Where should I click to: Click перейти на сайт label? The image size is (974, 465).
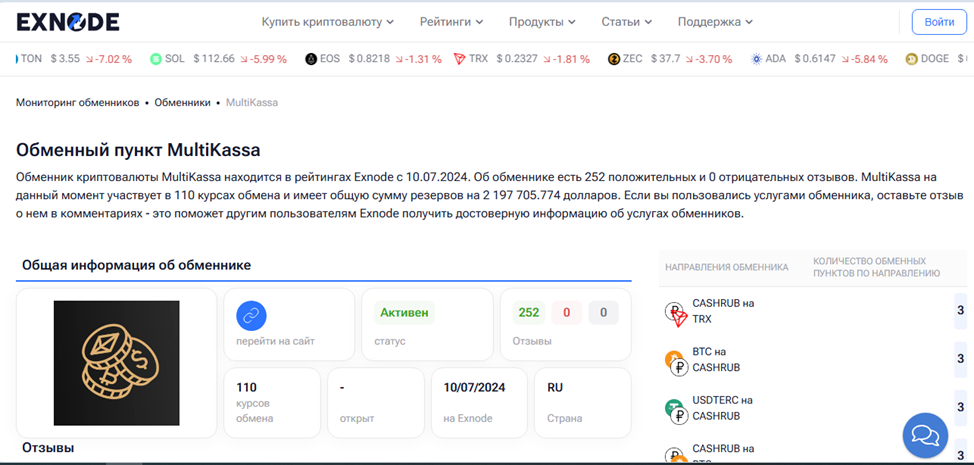pyautogui.click(x=275, y=341)
